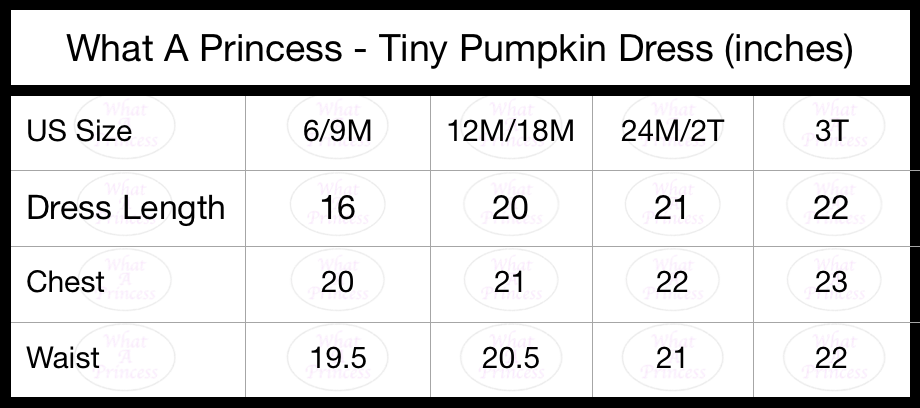Screen dimensions: 920x408
Task: Select chest value 21 for 12M/18M
Action: (509, 282)
